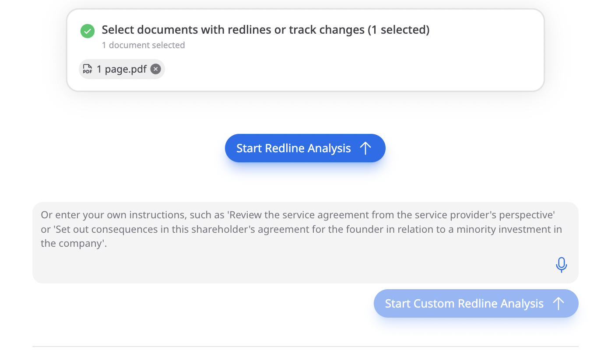Click arrow icon in Start Custom Redline Analysis
597x364 pixels.
coord(558,304)
